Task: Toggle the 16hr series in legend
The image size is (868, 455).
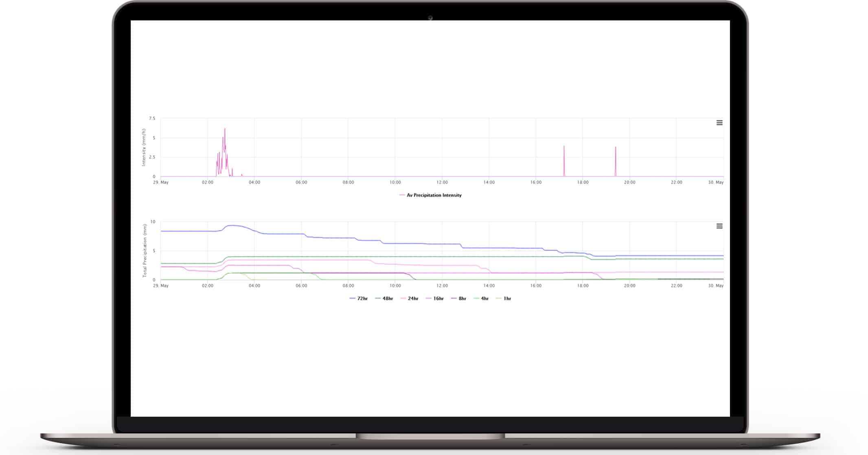Action: pos(435,299)
